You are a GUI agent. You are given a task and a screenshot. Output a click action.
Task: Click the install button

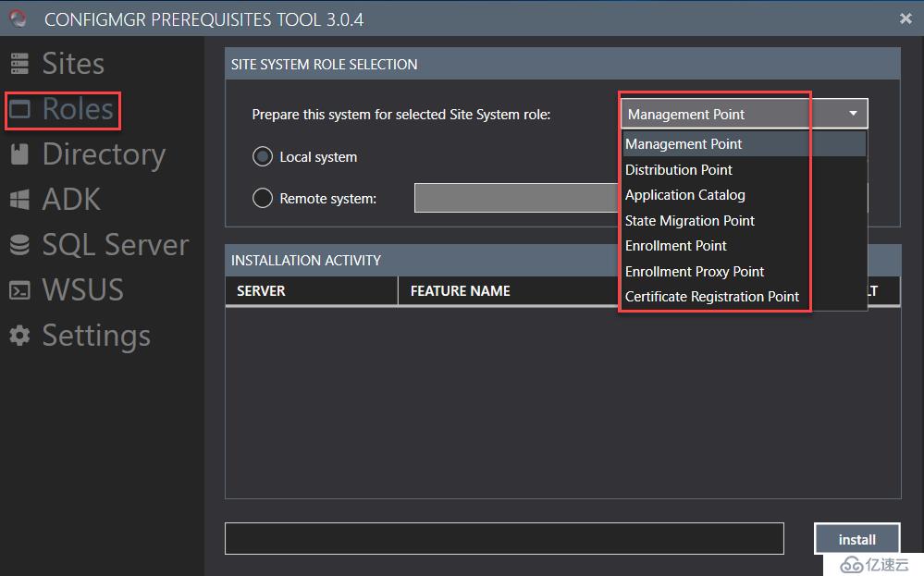pyautogui.click(x=856, y=539)
